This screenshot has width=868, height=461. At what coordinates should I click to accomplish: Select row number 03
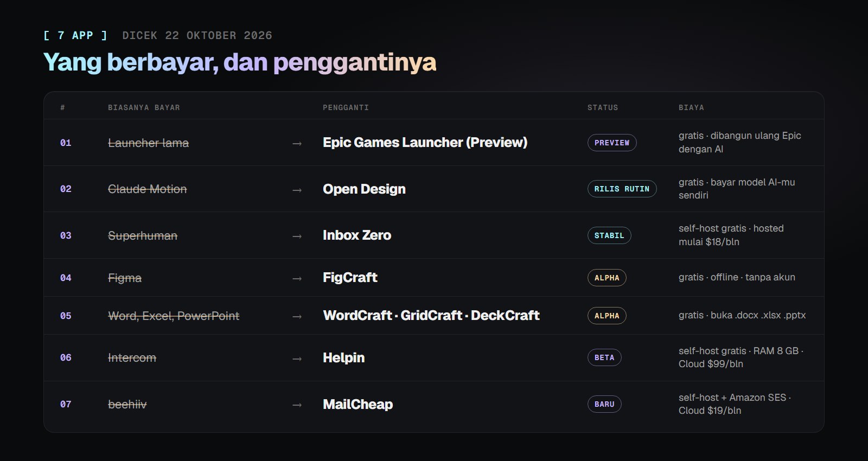66,235
